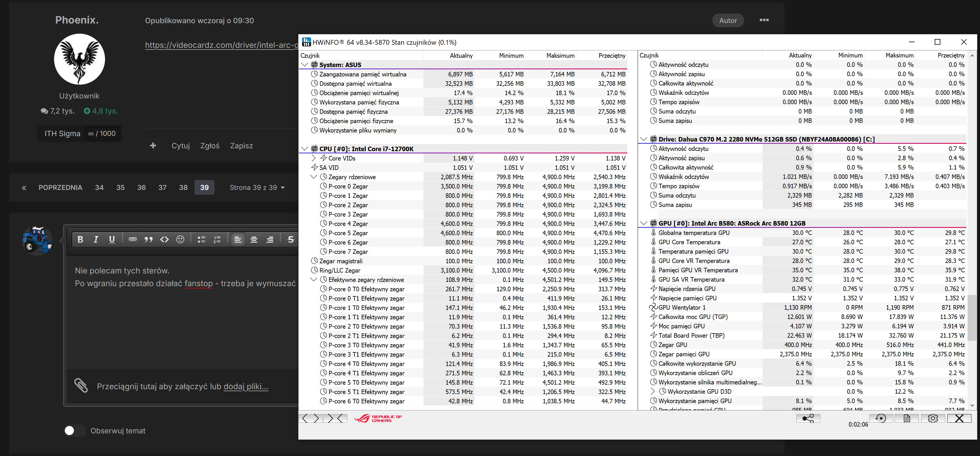Insert a link using the chain icon
Viewport: 980px width, 456px height.
[132, 239]
